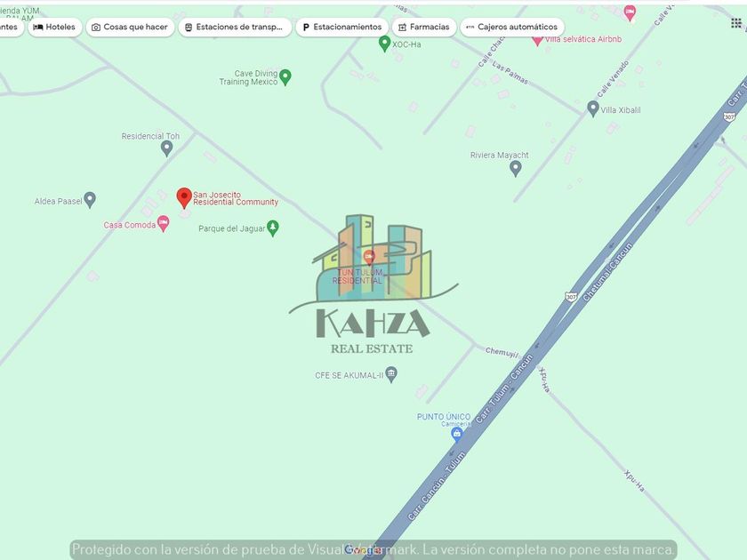Click the Chetumal-Cancún highway label
Viewport: 747px width, 560px height.
pyautogui.click(x=607, y=272)
